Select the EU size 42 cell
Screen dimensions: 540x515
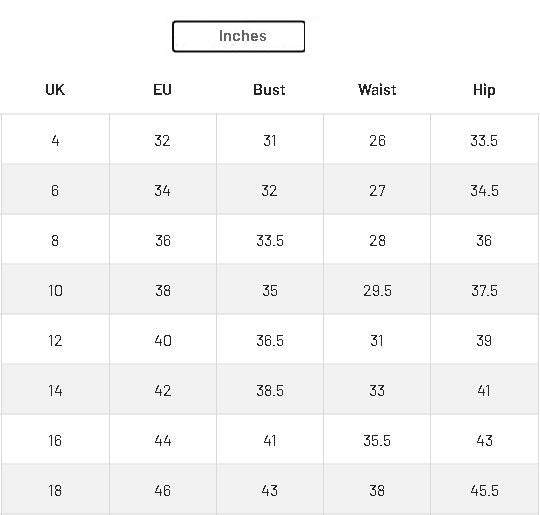pos(163,389)
